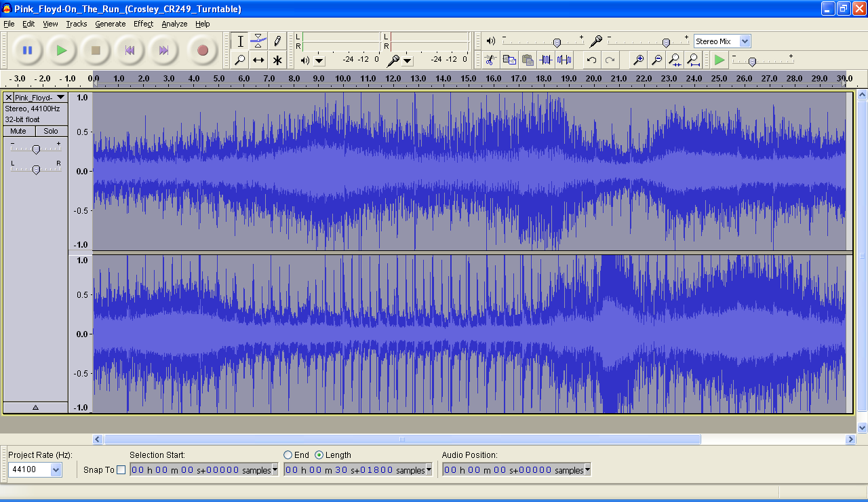Choose the Zoom magnifier tool

coord(240,60)
